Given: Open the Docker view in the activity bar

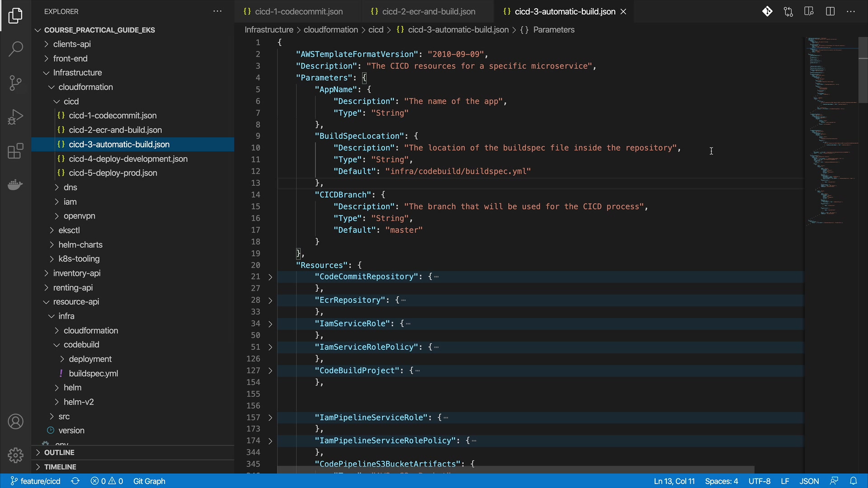Looking at the screenshot, I should click(15, 184).
